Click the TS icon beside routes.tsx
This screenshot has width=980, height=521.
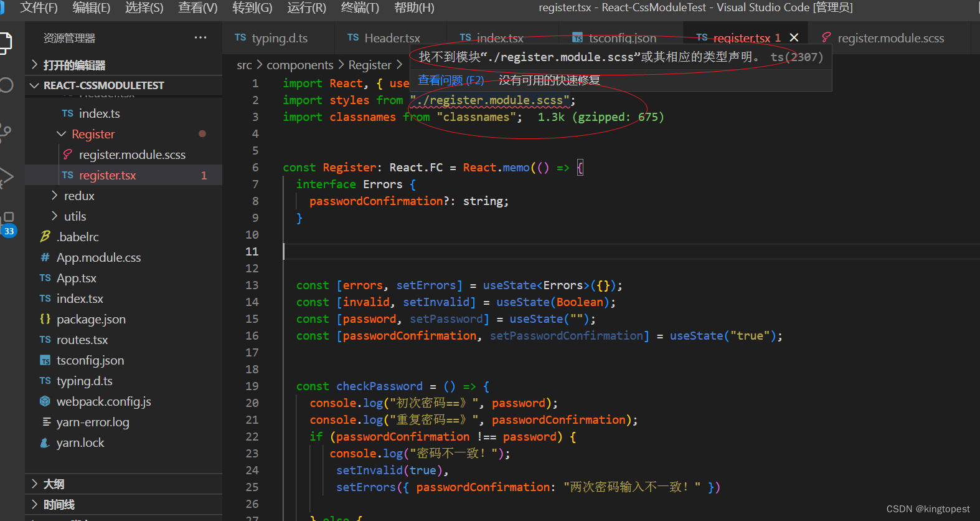(45, 340)
